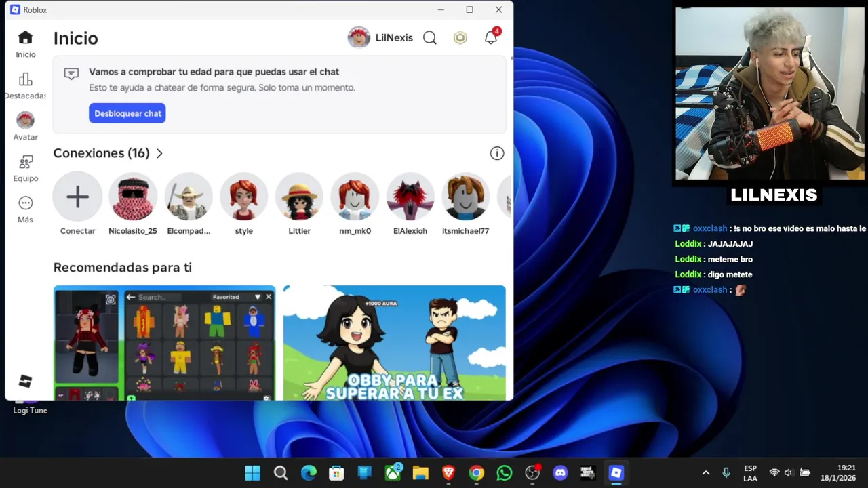
Task: Open the ESP LAA language switcher
Action: click(x=750, y=473)
